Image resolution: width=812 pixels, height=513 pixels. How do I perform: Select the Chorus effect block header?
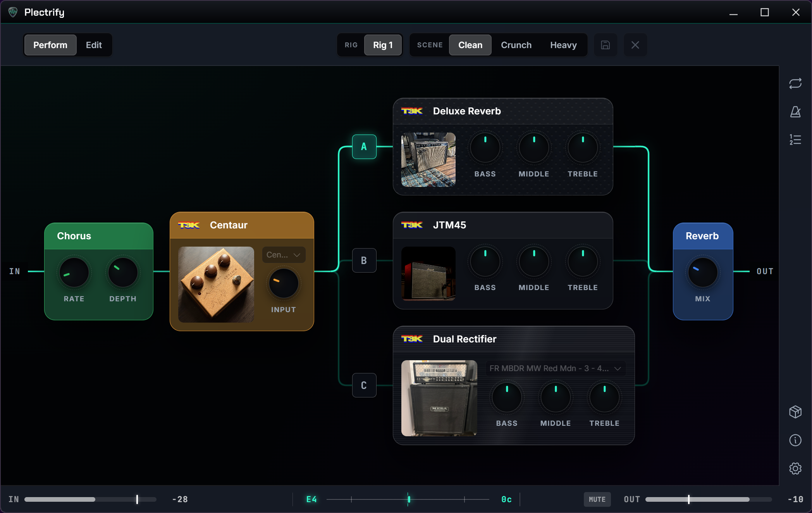pyautogui.click(x=99, y=236)
